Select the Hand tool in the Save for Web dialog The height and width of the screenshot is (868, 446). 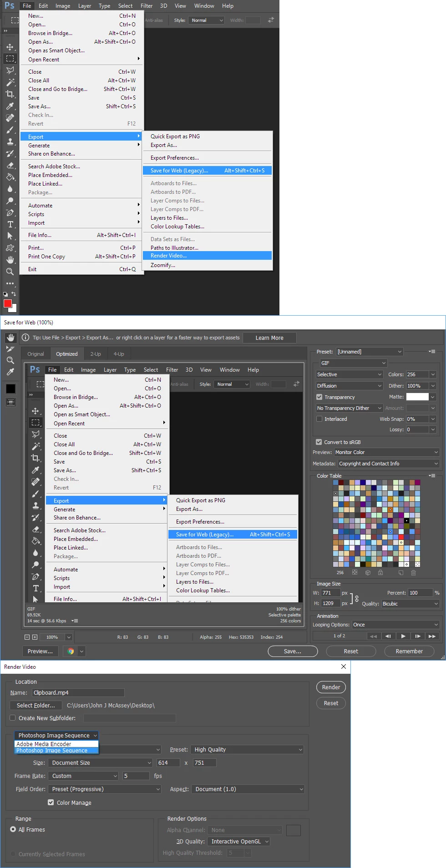coord(10,338)
